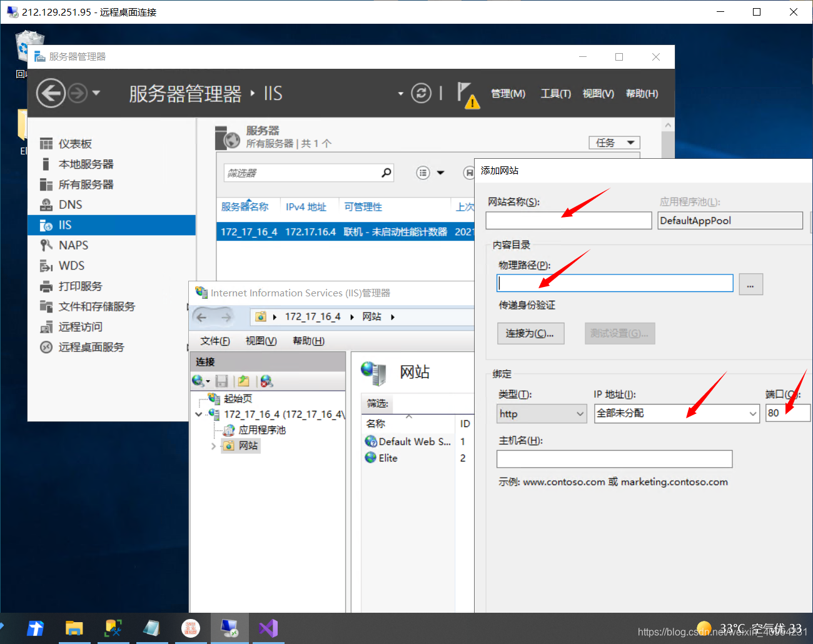Click the browse ... button for physical path

click(x=750, y=284)
